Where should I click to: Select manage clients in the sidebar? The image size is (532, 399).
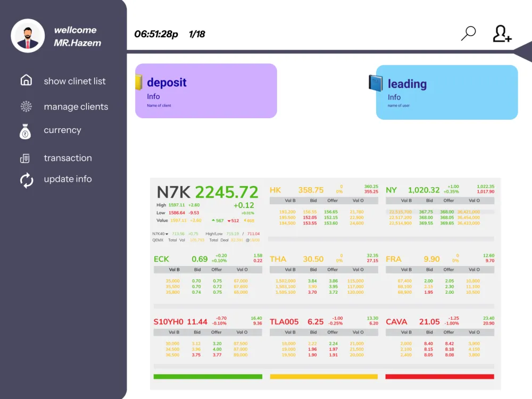(x=76, y=106)
